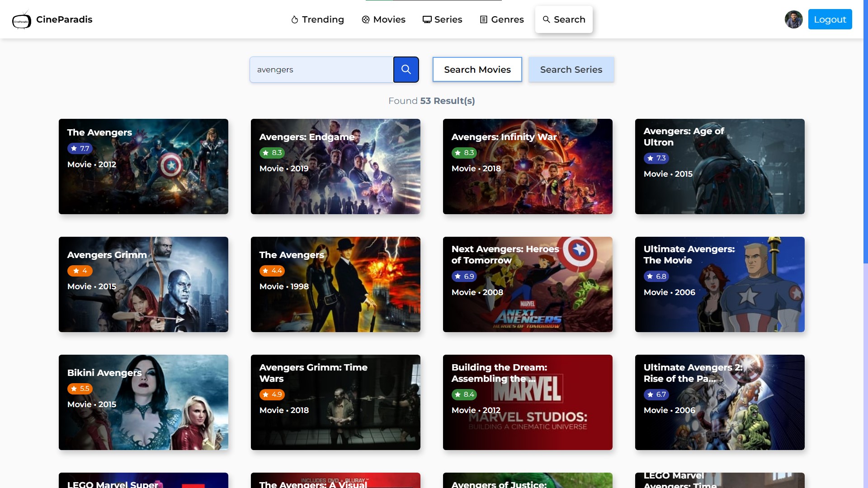Viewport: 868px width, 488px height.
Task: Open the Genres tab
Action: click(502, 19)
